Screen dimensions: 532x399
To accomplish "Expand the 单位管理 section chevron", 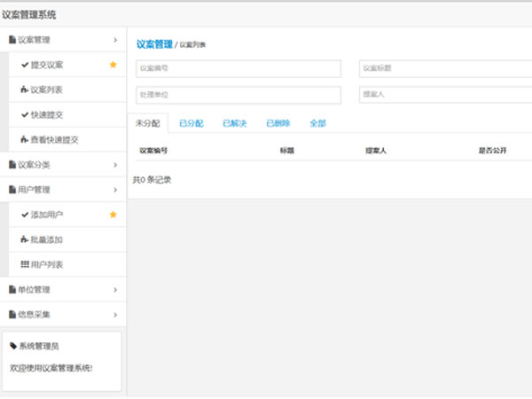I will [x=115, y=289].
